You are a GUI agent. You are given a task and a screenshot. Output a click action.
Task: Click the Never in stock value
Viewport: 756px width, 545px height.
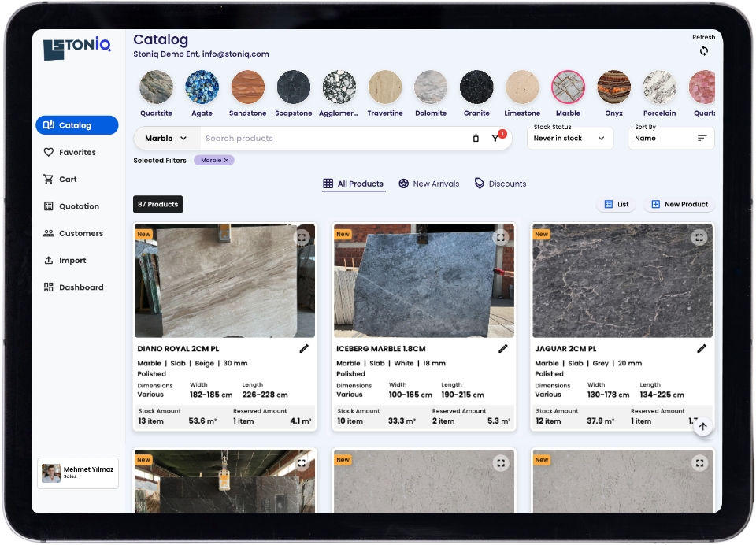tap(558, 139)
